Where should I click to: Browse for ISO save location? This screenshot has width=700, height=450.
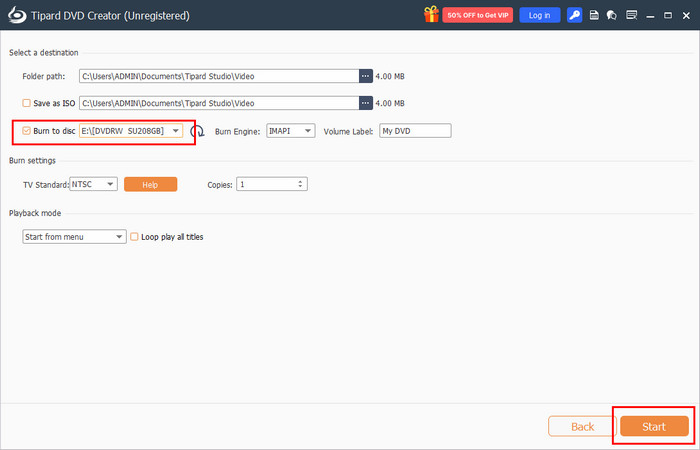366,102
